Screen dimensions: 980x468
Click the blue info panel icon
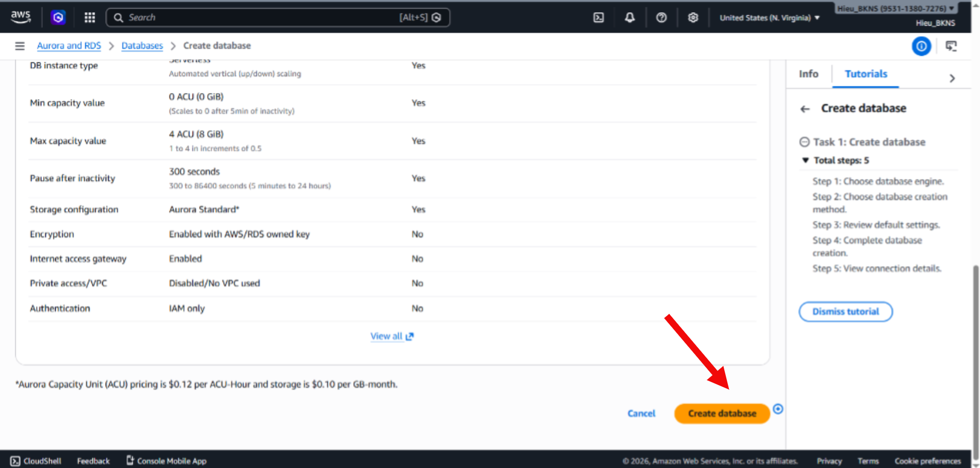921,46
